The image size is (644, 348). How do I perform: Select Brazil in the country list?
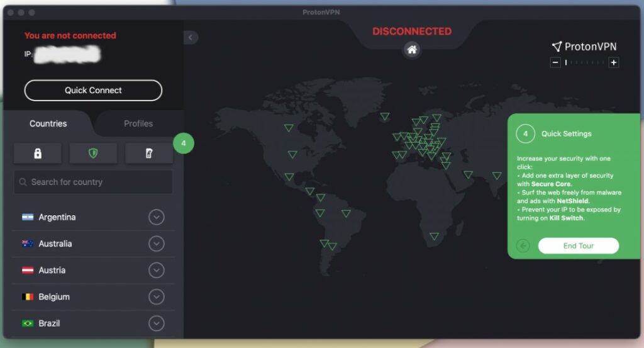click(93, 323)
